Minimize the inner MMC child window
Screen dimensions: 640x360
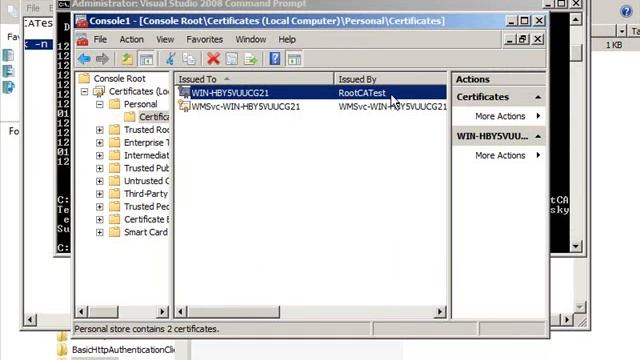509,39
